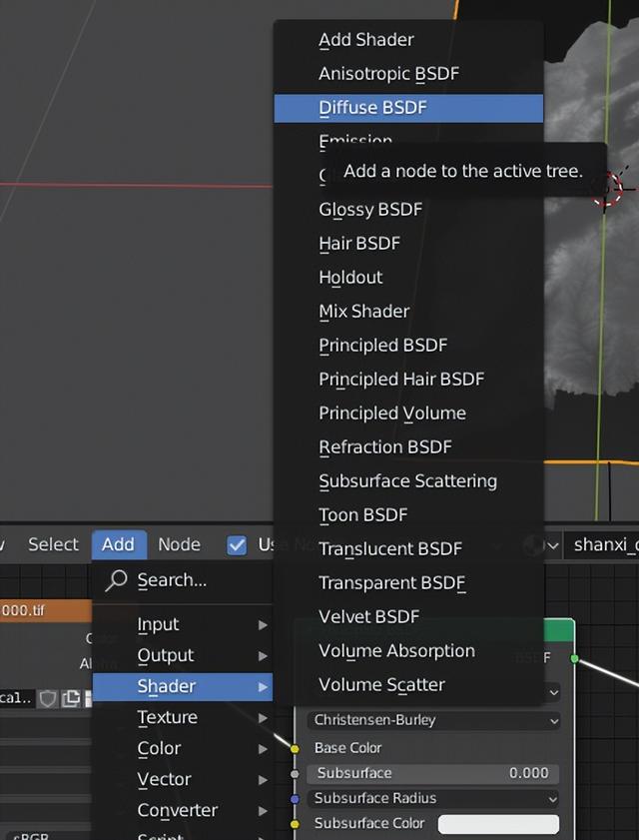
Task: Click the 3D cursor in the viewport
Action: point(608,190)
